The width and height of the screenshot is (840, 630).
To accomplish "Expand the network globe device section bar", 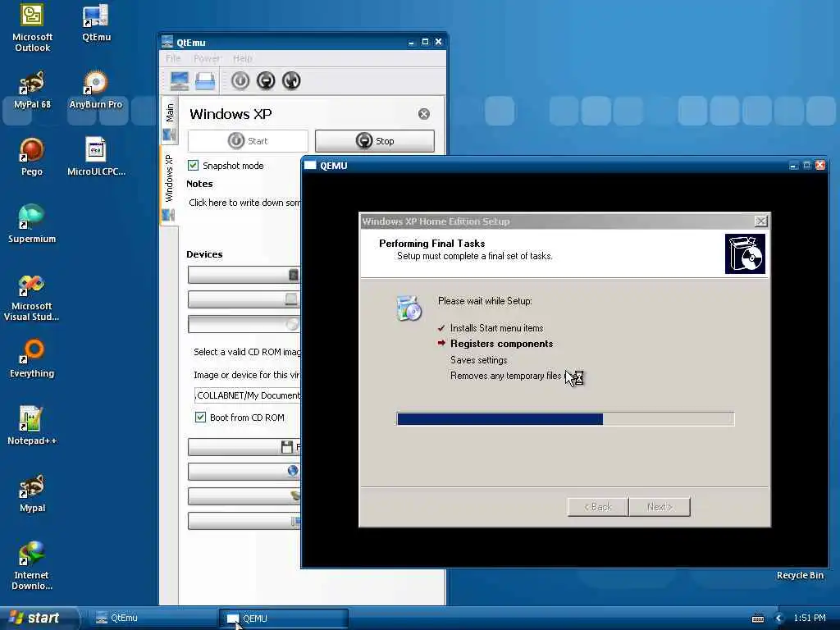I will 244,472.
